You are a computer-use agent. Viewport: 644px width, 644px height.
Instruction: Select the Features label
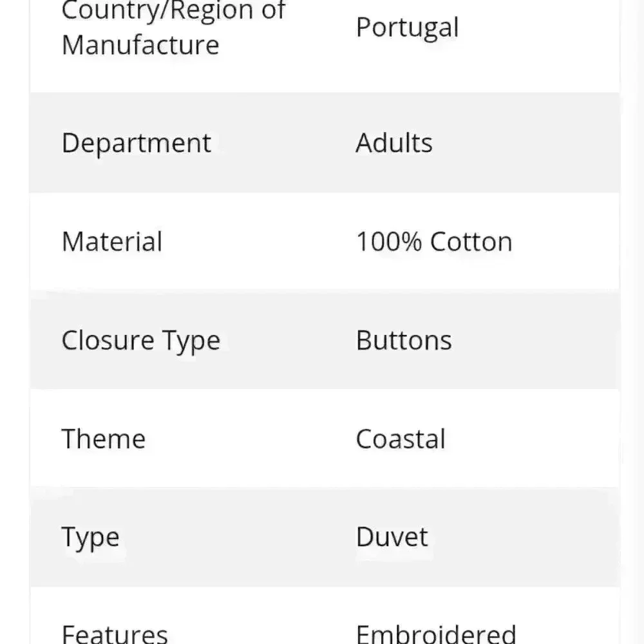(115, 634)
